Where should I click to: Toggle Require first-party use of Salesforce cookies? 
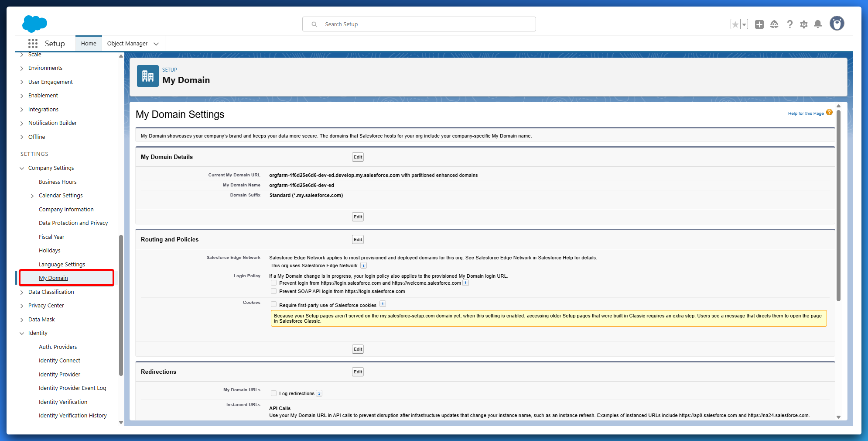coord(274,304)
